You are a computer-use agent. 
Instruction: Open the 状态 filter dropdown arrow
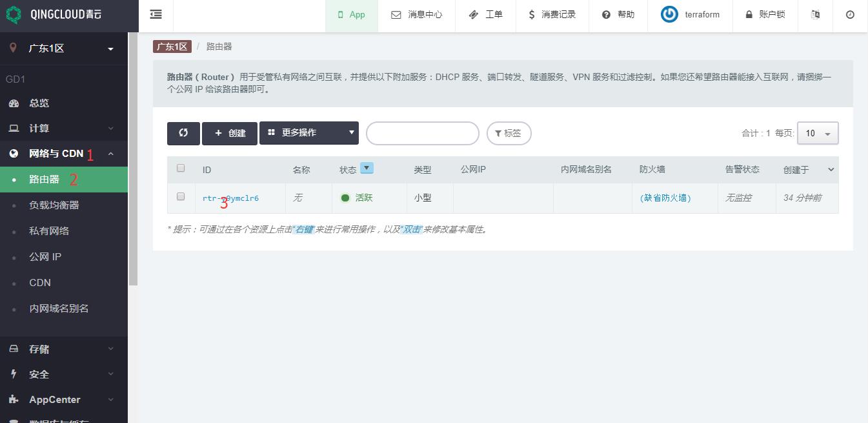tap(367, 169)
